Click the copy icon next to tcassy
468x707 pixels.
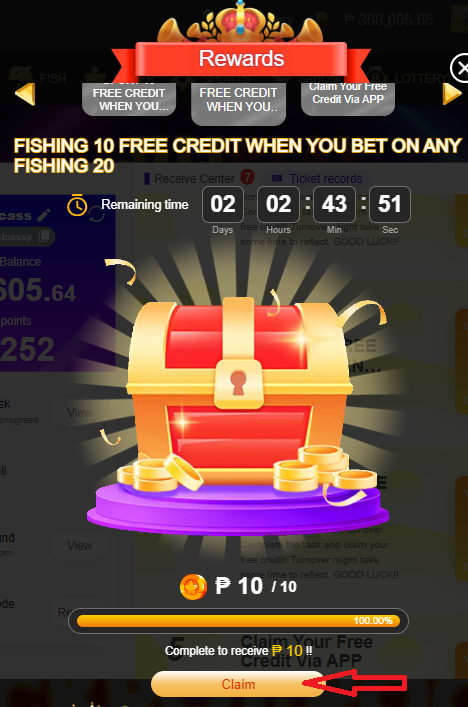pos(44,236)
